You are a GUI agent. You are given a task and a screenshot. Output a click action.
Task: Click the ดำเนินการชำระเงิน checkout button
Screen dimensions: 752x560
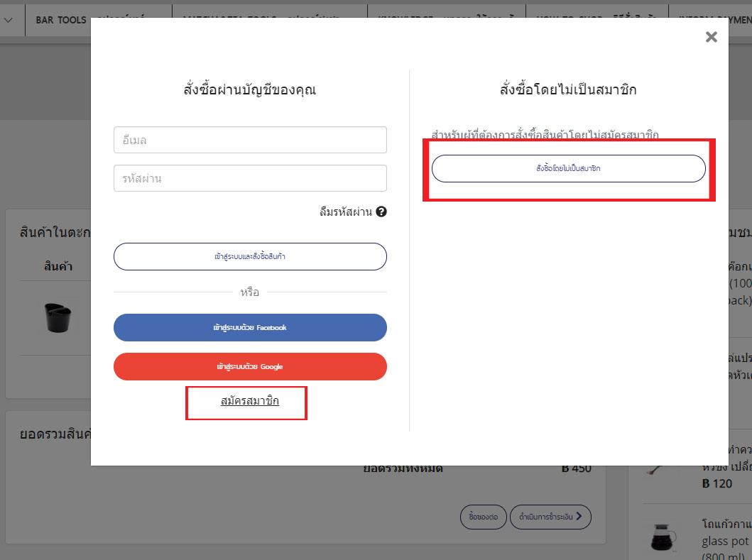[550, 517]
